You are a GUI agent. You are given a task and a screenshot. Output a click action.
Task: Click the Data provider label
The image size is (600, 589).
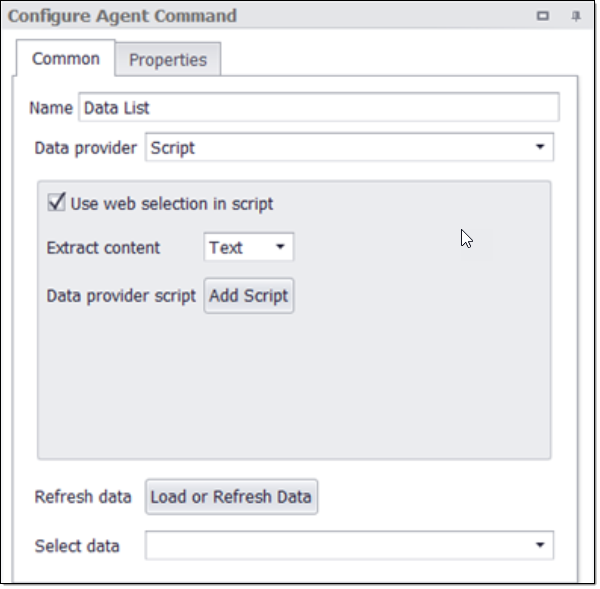point(86,148)
